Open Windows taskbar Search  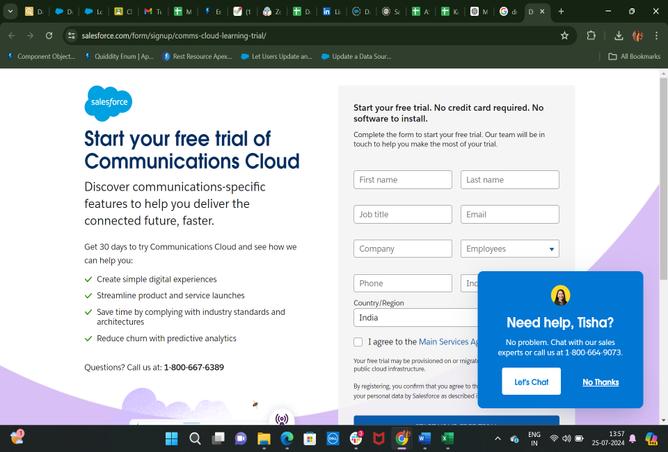coord(195,438)
